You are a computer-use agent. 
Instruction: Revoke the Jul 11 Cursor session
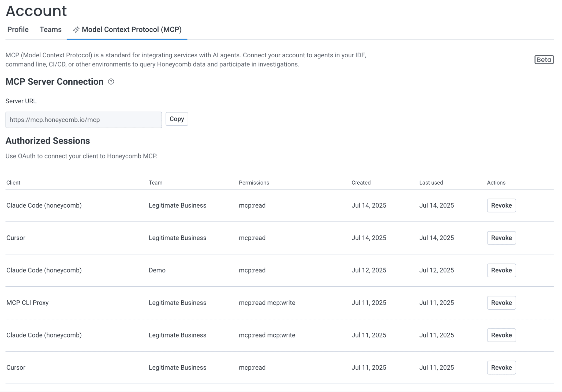point(501,368)
